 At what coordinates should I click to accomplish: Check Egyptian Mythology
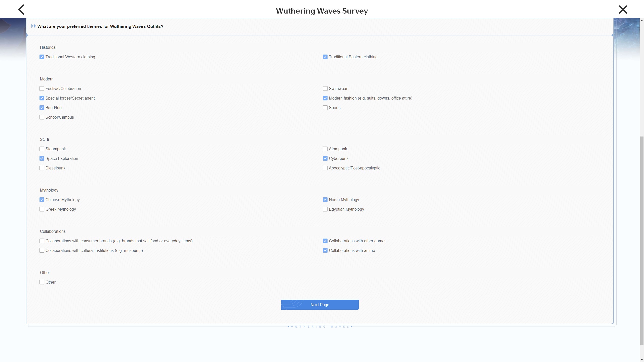(x=325, y=209)
